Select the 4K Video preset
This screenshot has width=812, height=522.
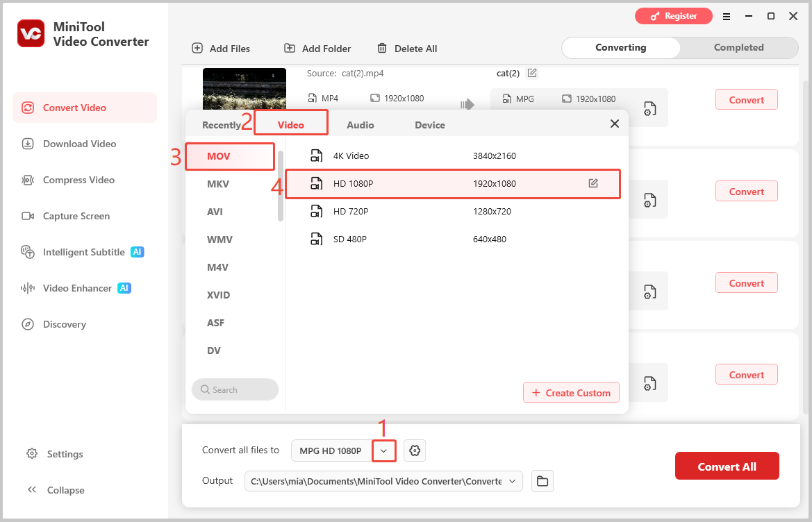(453, 155)
